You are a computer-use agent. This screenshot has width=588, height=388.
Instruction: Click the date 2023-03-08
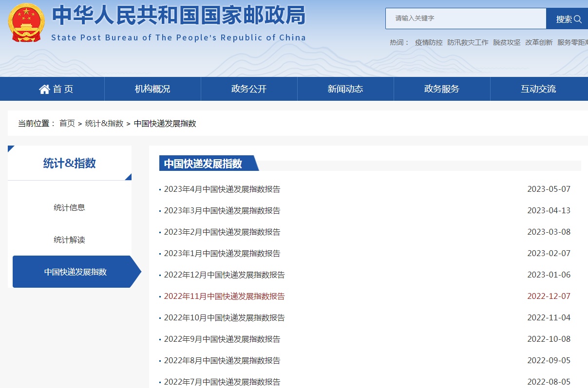(549, 232)
